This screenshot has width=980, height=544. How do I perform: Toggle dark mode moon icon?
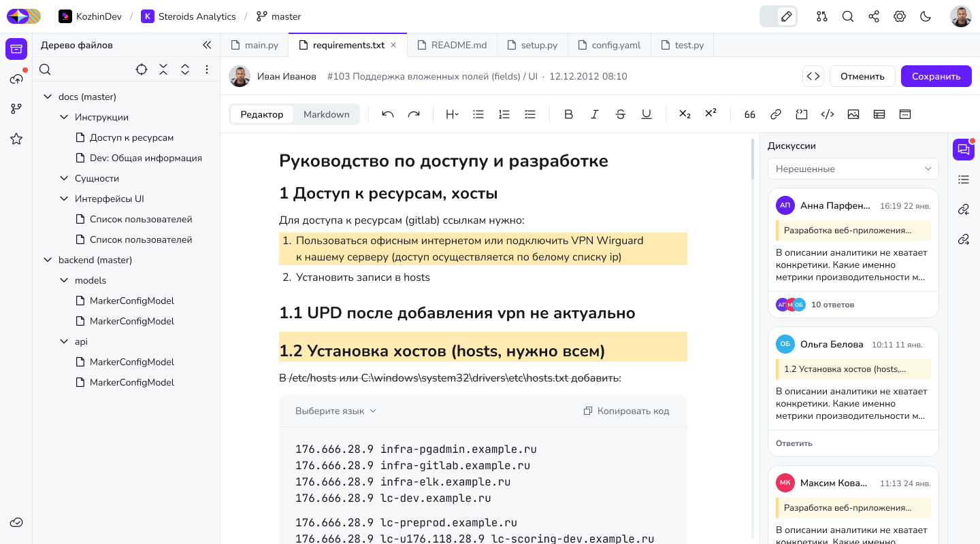926,16
